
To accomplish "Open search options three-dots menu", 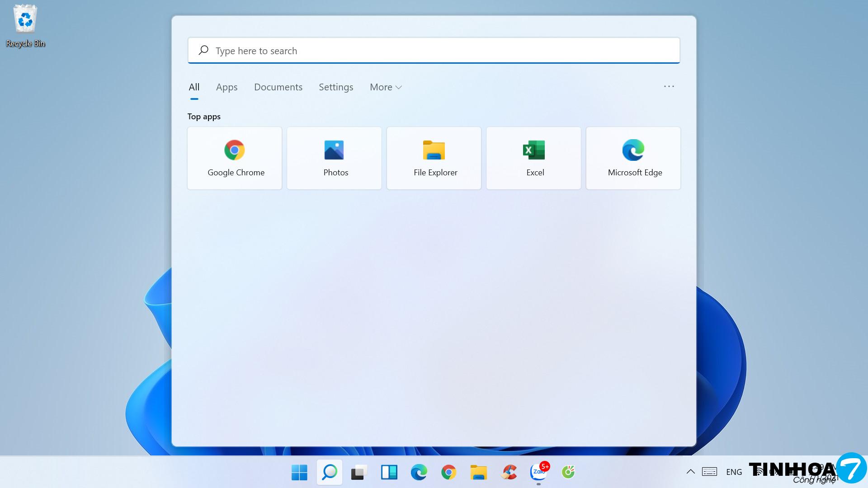I will pos(669,86).
